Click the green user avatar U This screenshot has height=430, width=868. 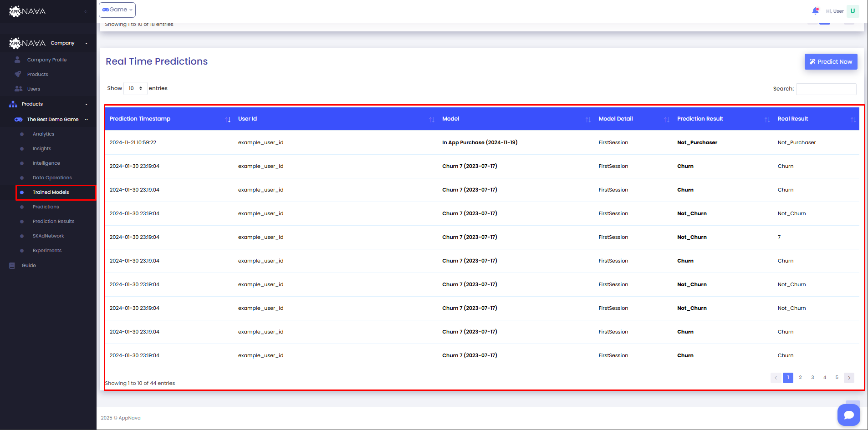853,11
